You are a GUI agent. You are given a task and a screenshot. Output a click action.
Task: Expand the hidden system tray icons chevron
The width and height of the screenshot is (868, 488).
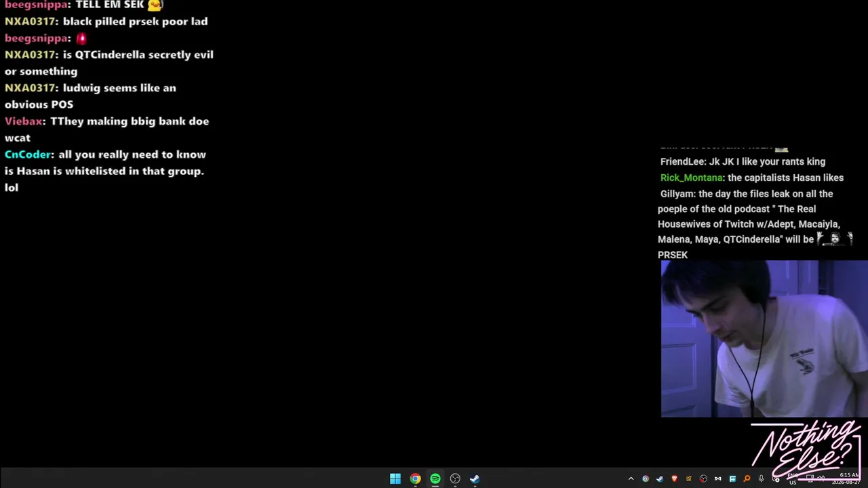tap(631, 479)
